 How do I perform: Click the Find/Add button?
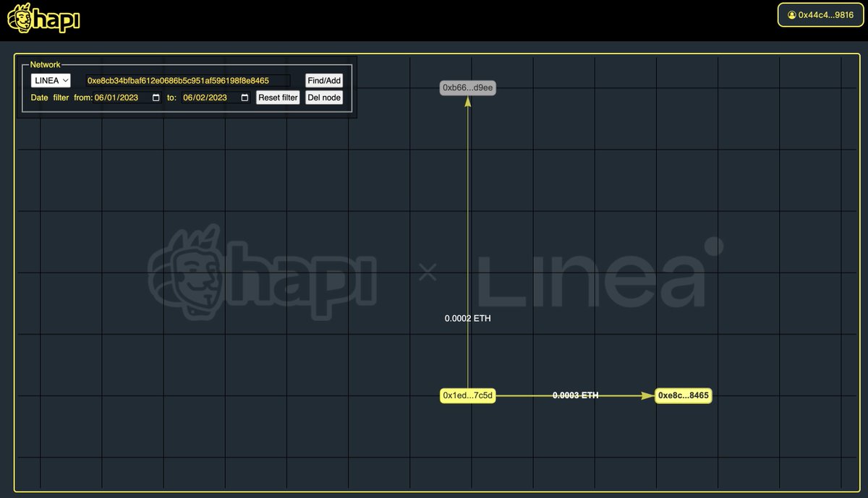(324, 80)
